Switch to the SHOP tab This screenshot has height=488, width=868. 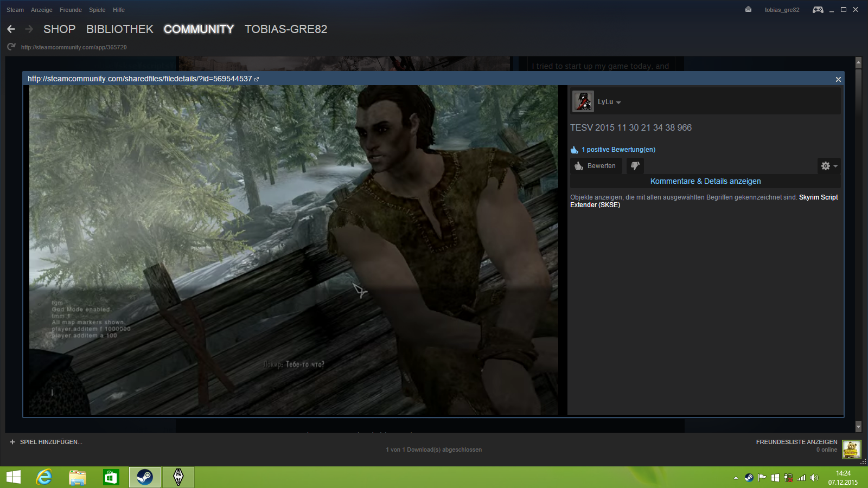pos(60,29)
